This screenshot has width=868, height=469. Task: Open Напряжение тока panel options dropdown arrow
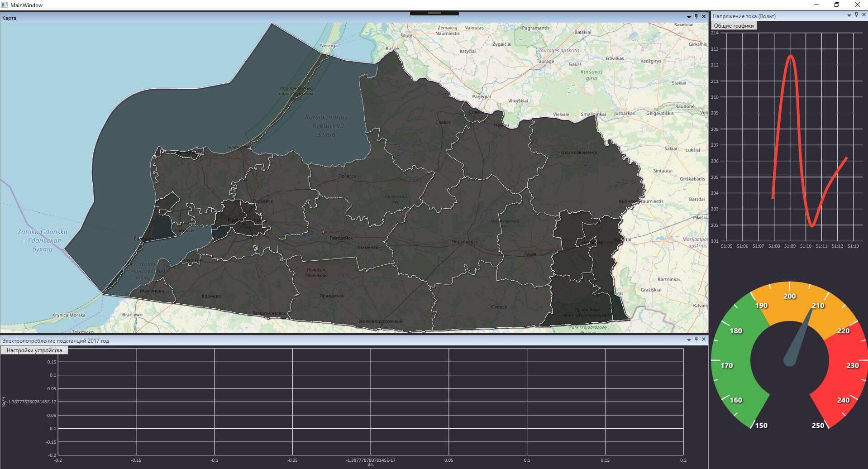[x=849, y=15]
